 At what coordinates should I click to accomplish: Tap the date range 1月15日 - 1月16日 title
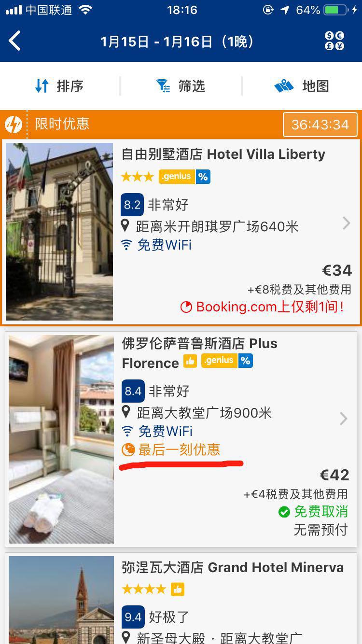[x=177, y=42]
